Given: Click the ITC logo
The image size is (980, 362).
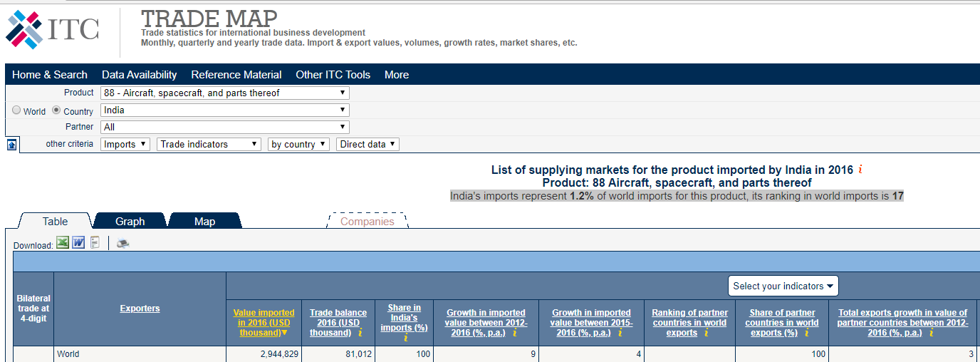Looking at the screenshot, I should point(52,30).
